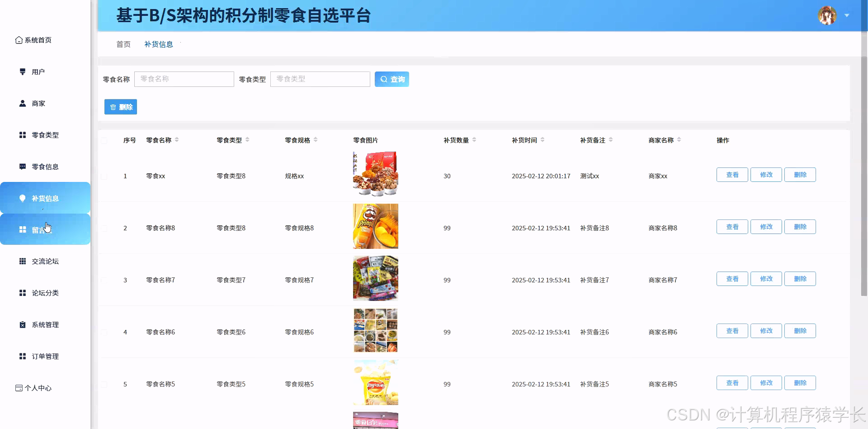
Task: Click 修改 for row 零食xx
Action: pyautogui.click(x=766, y=175)
